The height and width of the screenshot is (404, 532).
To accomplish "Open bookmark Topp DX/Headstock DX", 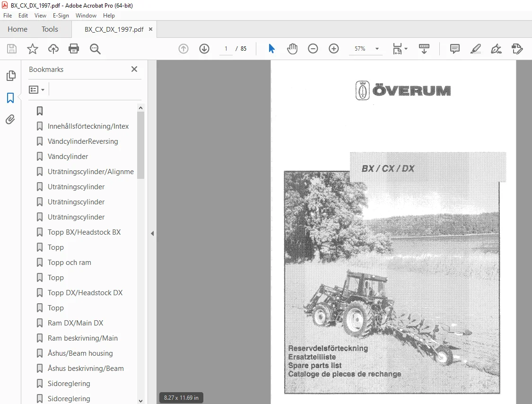I will click(x=85, y=293).
